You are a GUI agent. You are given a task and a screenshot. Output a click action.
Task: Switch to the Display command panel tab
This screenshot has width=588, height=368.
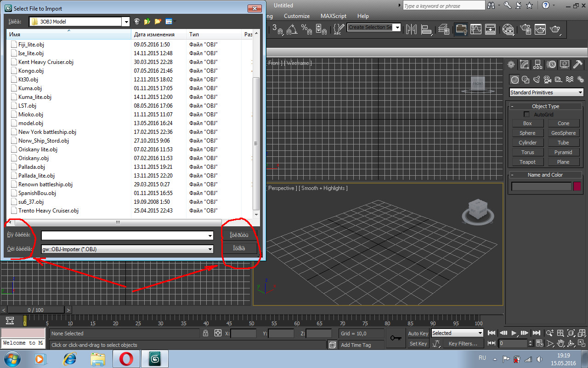(565, 64)
